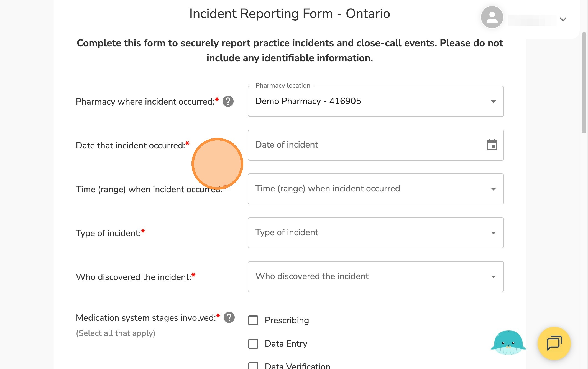This screenshot has height=369, width=588.
Task: Open the Type of incident dropdown
Action: pyautogui.click(x=375, y=233)
